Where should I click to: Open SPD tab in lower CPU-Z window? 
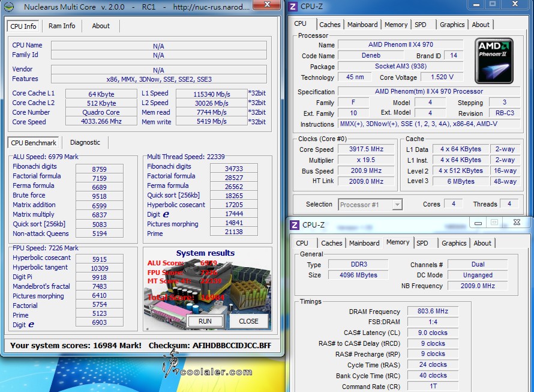(422, 243)
